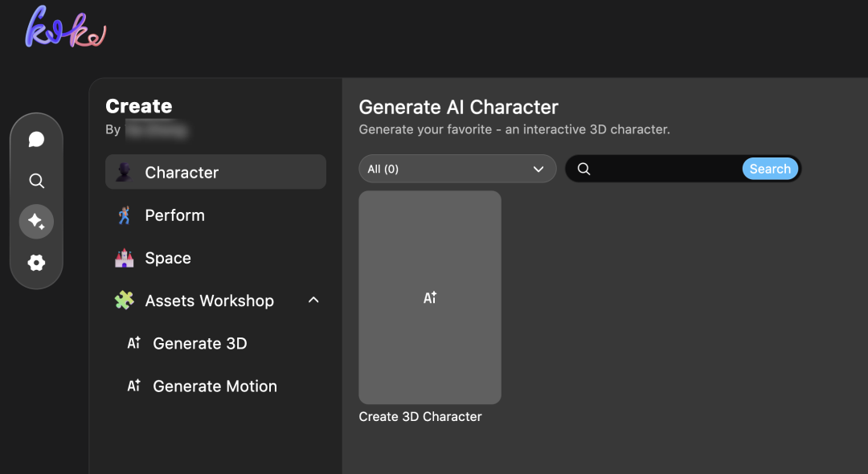Go to the Space section
The image size is (868, 474).
pyautogui.click(x=215, y=258)
